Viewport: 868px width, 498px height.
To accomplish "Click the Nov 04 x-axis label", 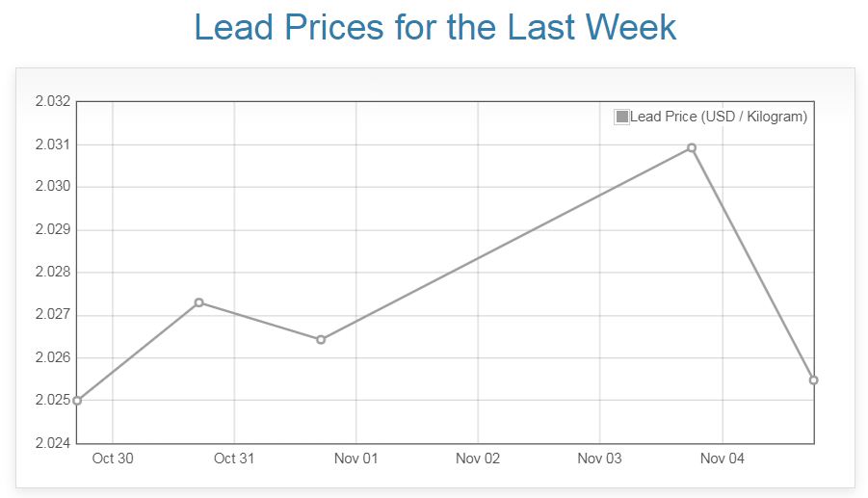I will pos(722,459).
